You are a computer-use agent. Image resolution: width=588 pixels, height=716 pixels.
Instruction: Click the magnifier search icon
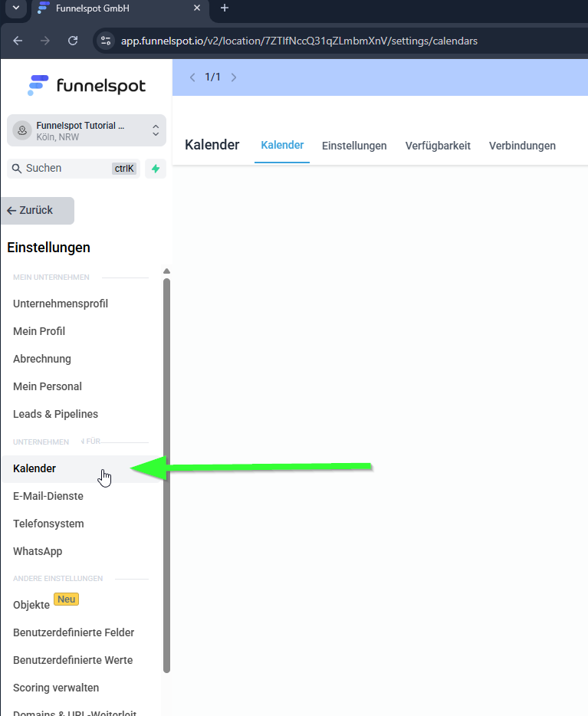point(16,169)
